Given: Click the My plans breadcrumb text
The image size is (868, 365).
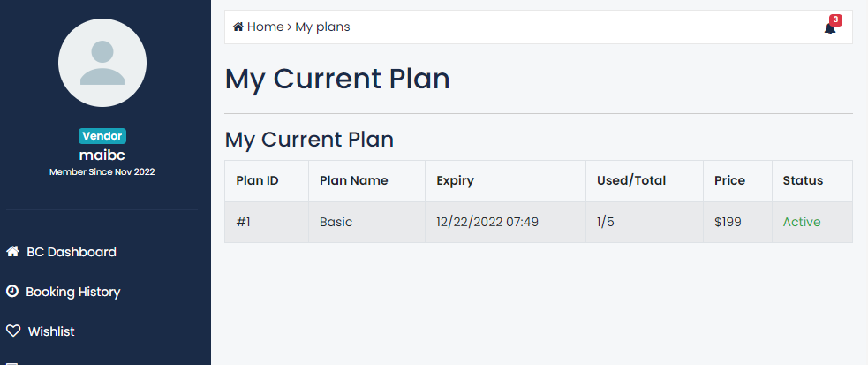Looking at the screenshot, I should click(322, 27).
